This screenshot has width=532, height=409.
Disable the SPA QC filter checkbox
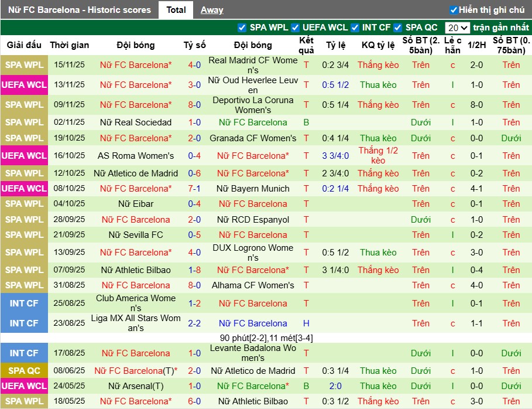click(398, 28)
